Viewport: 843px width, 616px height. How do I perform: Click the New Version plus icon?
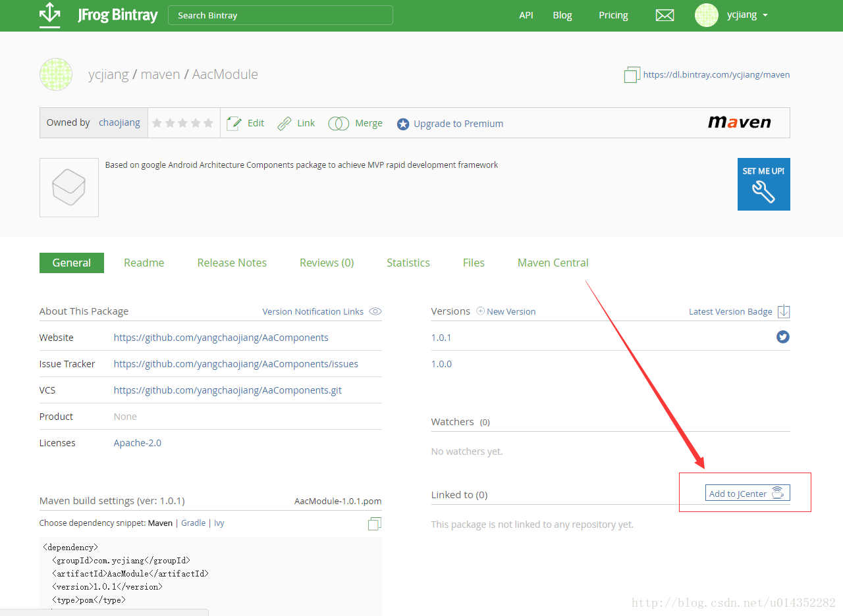pos(480,311)
